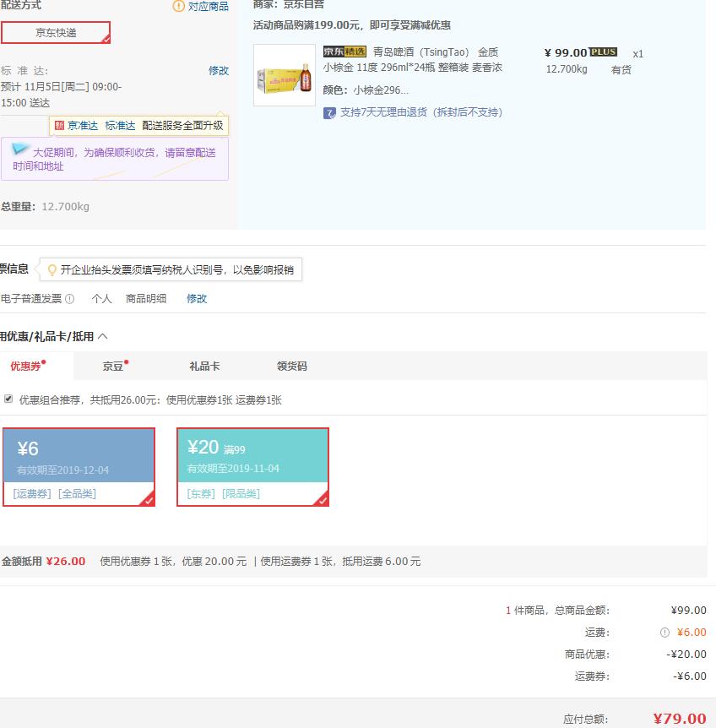Click the 活动商品购满199.00元 promotion text
This screenshot has width=716, height=728.
352,25
